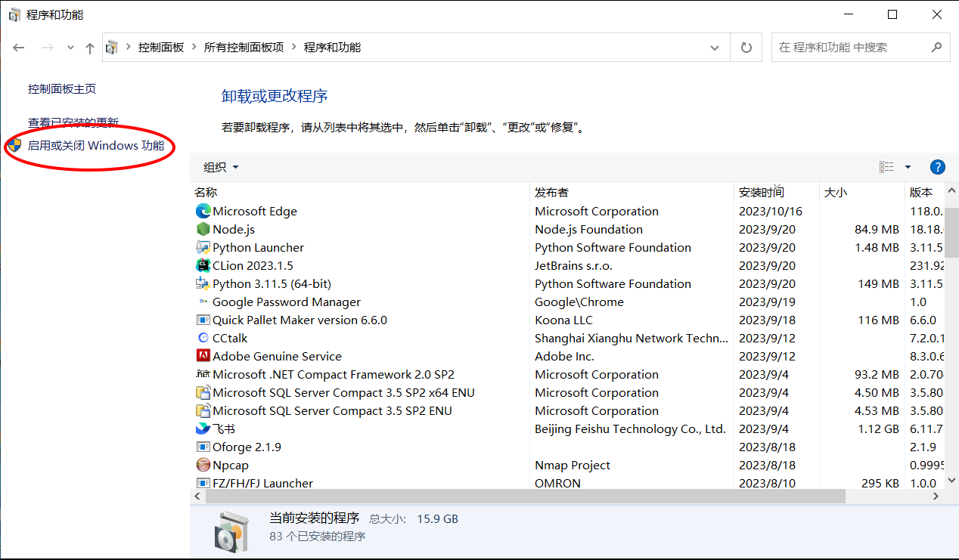Click the Oforge 2.1.9 icon
Screen dimensions: 959x560
(203, 447)
